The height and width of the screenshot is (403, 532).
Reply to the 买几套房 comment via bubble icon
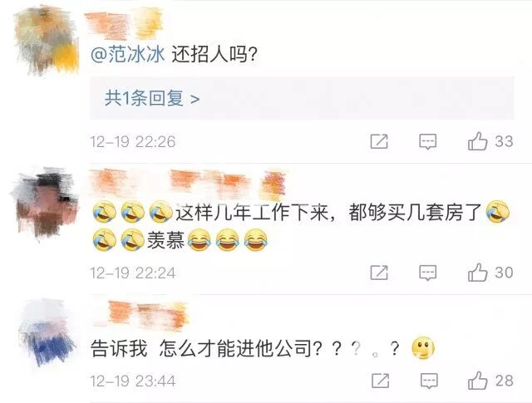(x=427, y=273)
